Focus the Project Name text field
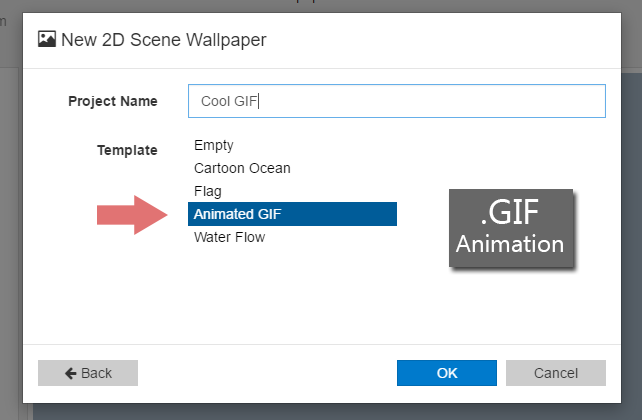The image size is (642, 420). click(x=396, y=101)
